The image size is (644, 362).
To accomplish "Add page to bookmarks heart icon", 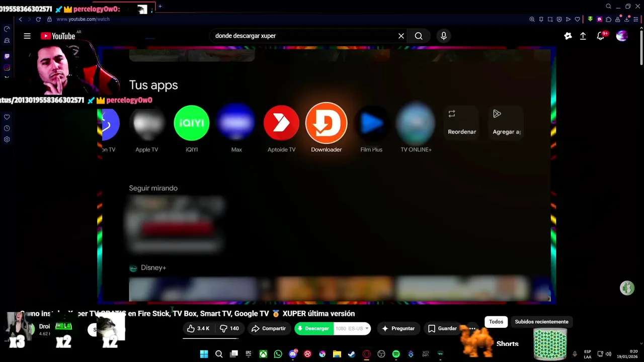I will pyautogui.click(x=577, y=19).
